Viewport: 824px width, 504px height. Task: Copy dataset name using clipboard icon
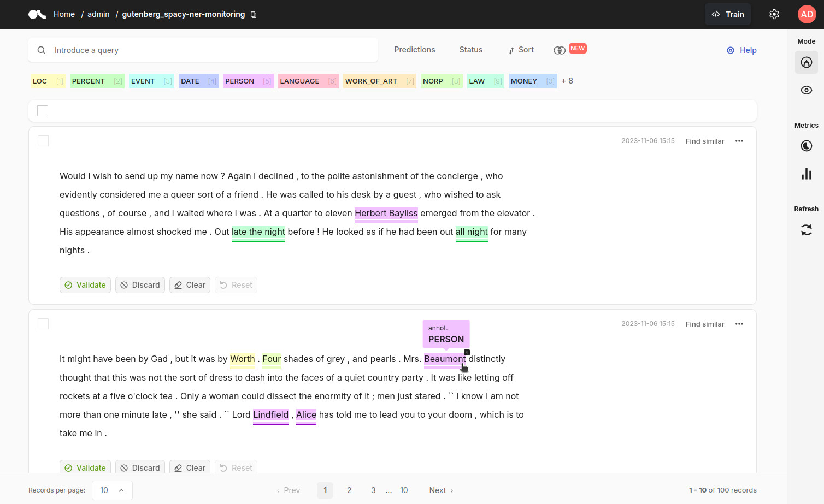click(x=254, y=15)
